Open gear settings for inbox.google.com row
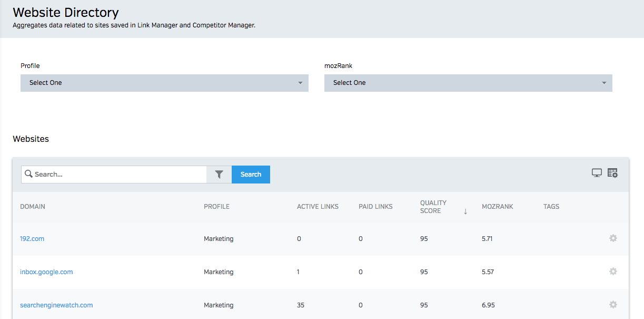The height and width of the screenshot is (319, 644). (613, 272)
